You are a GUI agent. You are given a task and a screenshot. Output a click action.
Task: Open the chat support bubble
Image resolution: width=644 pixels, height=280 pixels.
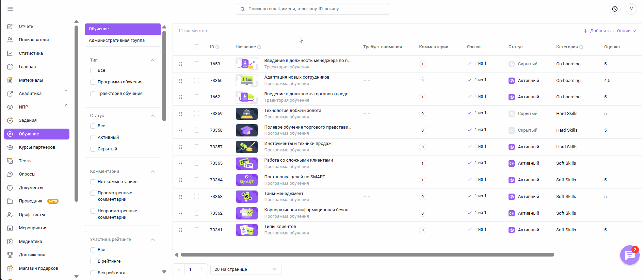tap(630, 255)
